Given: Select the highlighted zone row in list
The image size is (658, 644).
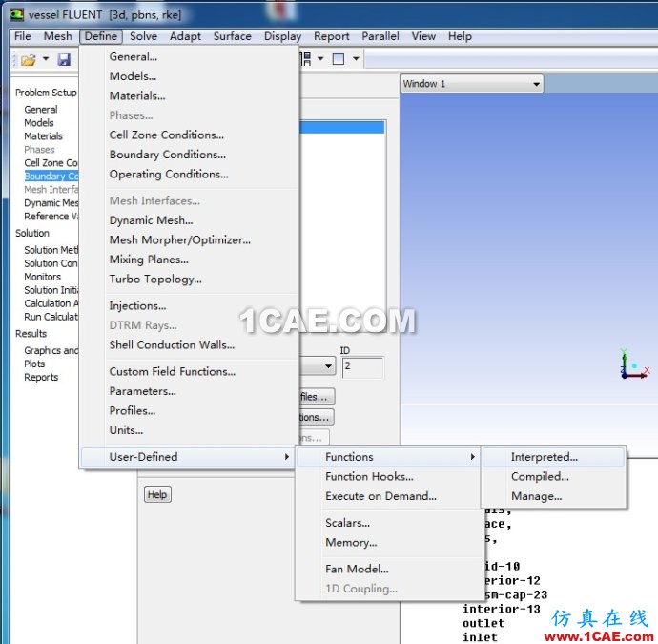Looking at the screenshot, I should (342, 127).
